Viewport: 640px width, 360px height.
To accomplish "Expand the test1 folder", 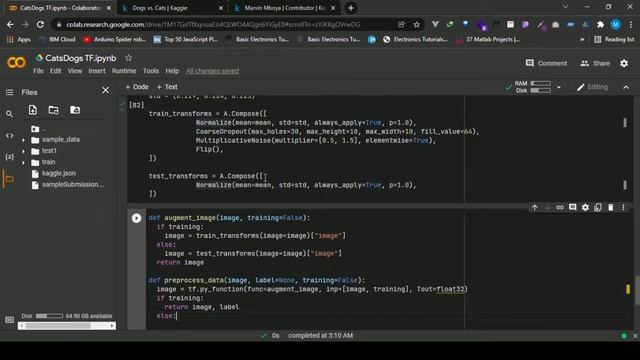I will click(23, 151).
